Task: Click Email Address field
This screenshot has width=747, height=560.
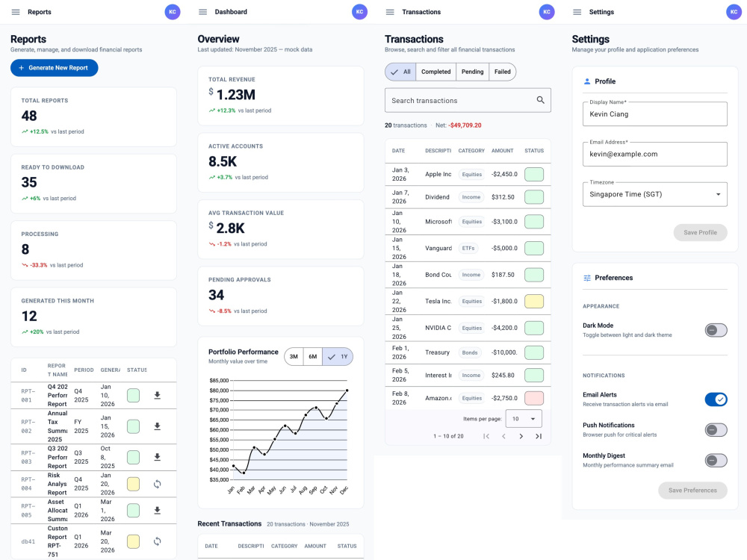Action: [x=654, y=155]
